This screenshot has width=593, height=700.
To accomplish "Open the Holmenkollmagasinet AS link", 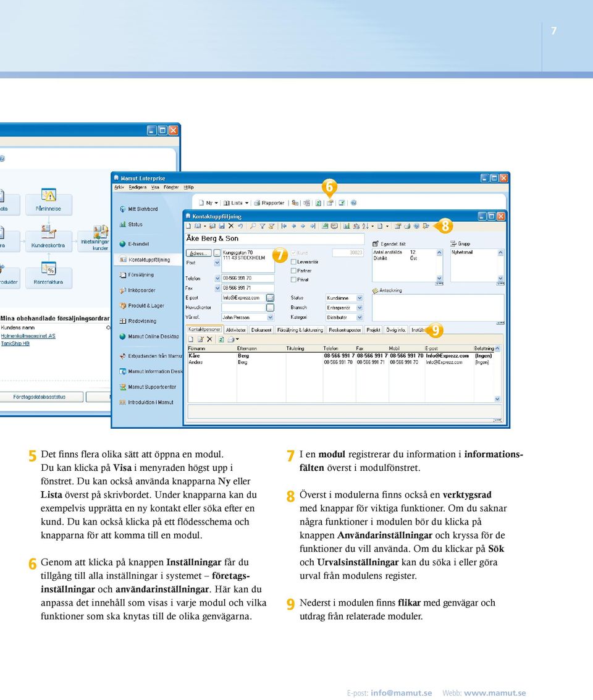I will coord(28,336).
